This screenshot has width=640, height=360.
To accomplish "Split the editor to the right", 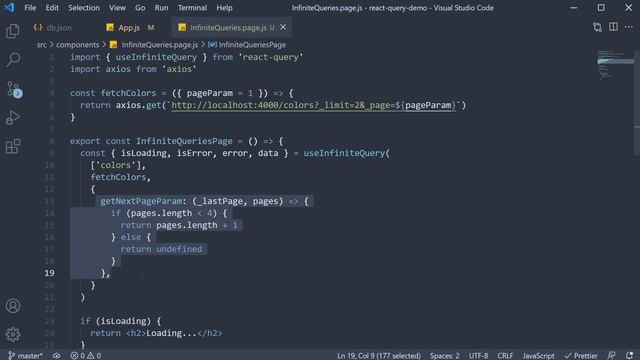I will (x=613, y=27).
